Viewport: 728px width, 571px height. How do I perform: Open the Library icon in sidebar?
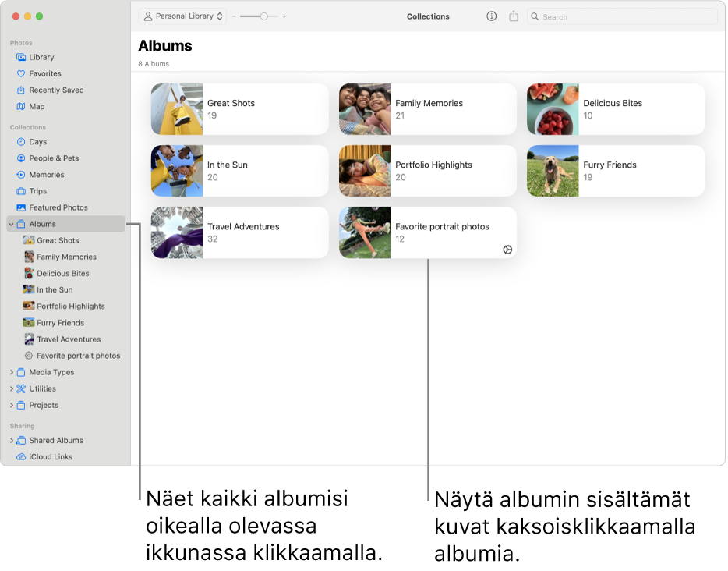[21, 57]
